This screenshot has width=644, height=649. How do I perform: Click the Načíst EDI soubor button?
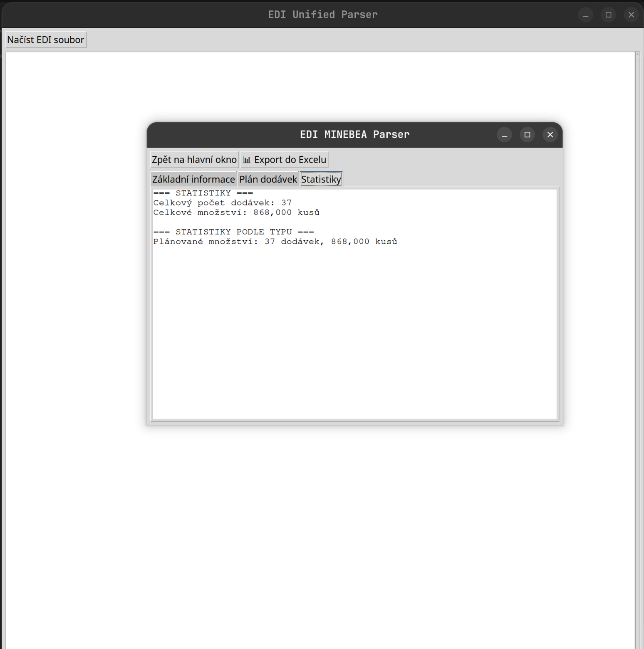pos(46,40)
